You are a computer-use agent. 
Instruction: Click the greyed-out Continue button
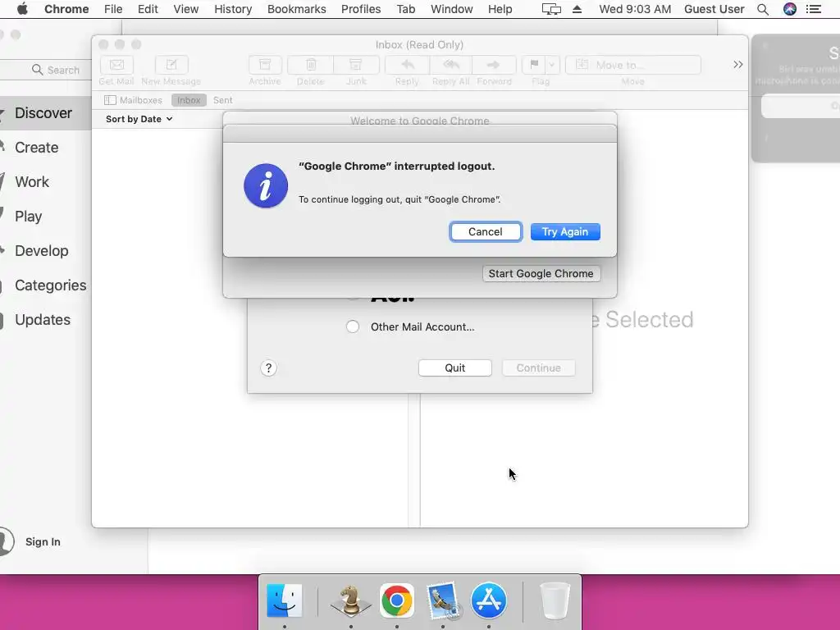538,368
